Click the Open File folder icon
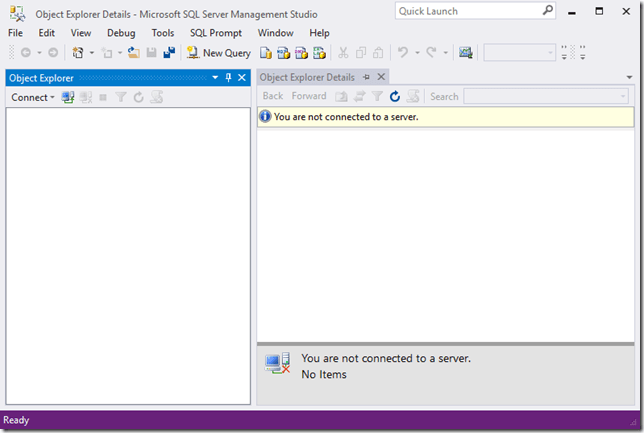Image resolution: width=644 pixels, height=433 pixels. (133, 53)
